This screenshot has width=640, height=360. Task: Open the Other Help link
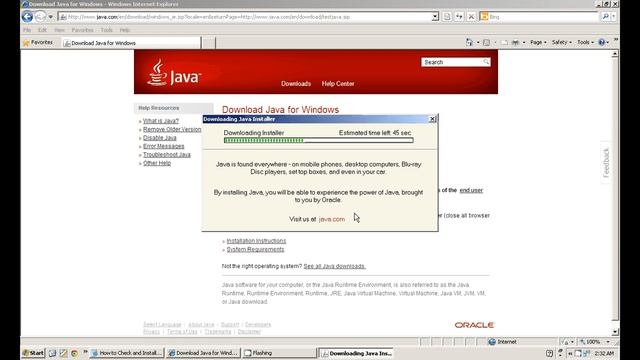[157, 163]
